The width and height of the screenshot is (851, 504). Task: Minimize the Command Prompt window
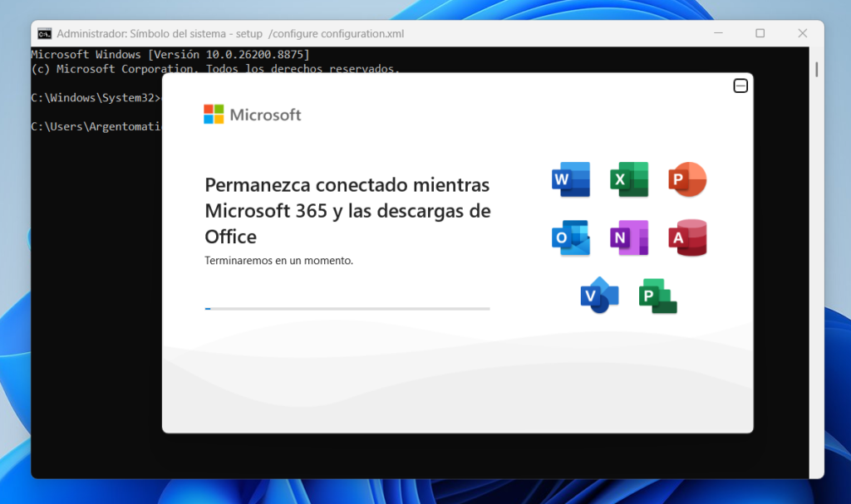tap(718, 33)
